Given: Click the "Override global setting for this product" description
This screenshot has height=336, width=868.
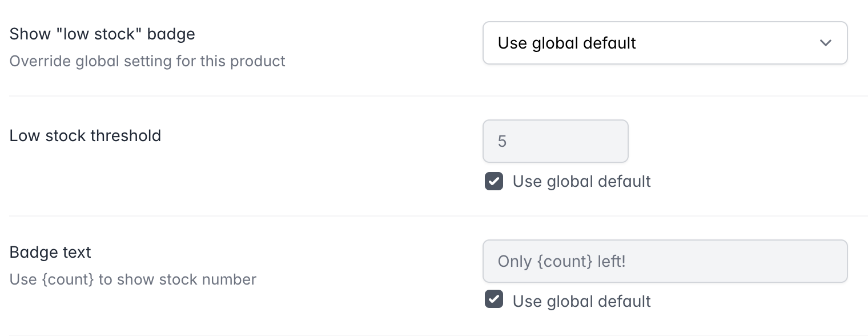Looking at the screenshot, I should pyautogui.click(x=147, y=61).
